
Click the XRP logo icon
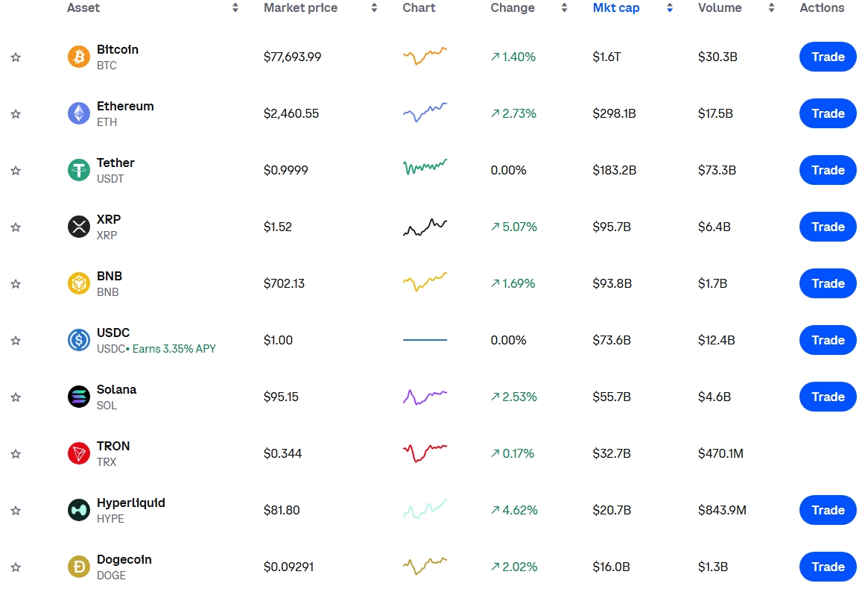[x=79, y=227]
